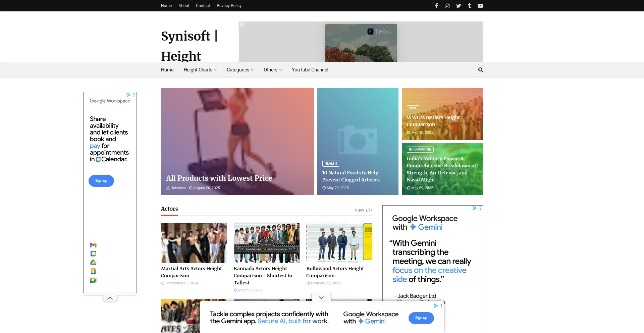Click Sign up in the Workspace ad
The height and width of the screenshot is (333, 644).
[x=101, y=181]
